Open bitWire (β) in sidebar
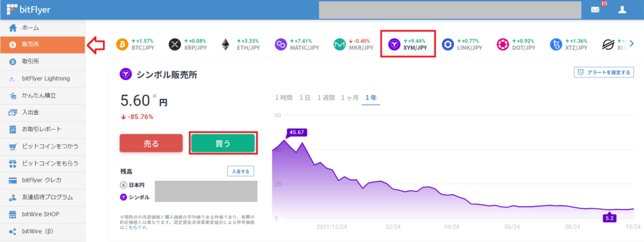 43,231
